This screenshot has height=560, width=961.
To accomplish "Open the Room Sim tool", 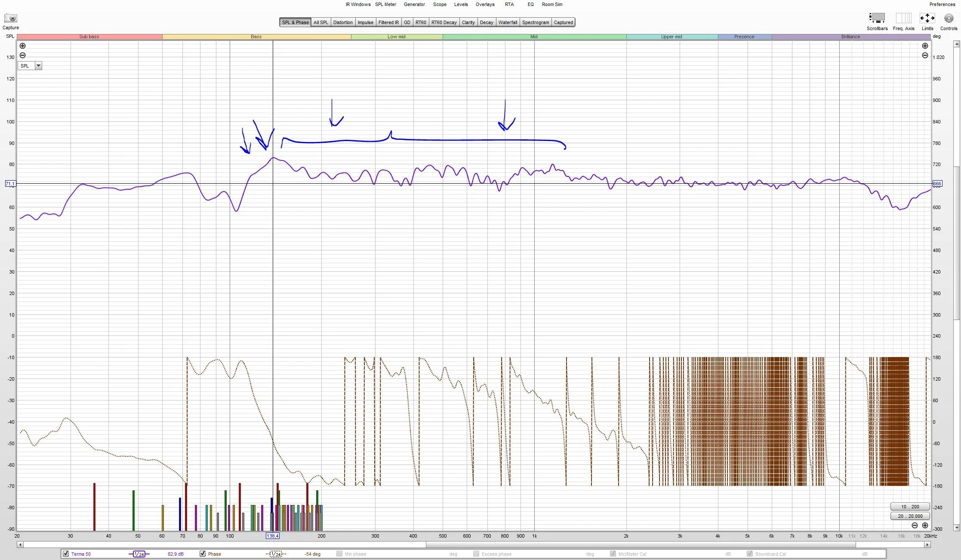I will (552, 4).
